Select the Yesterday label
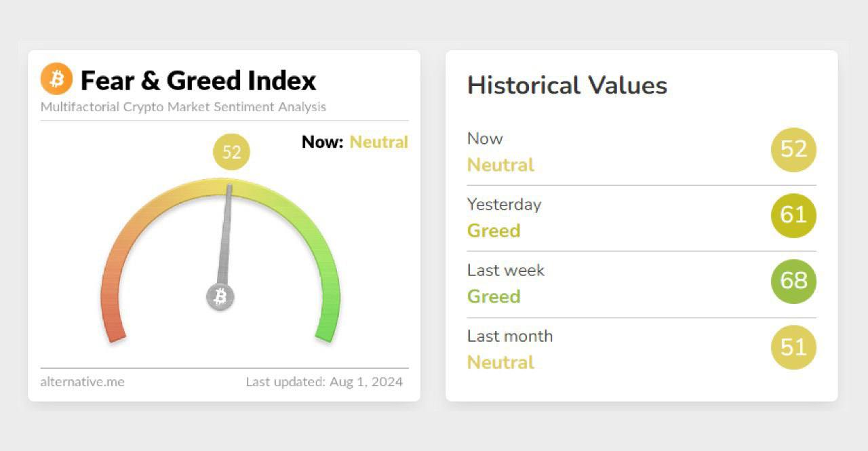Screen dimensions: 868x451 tap(504, 204)
